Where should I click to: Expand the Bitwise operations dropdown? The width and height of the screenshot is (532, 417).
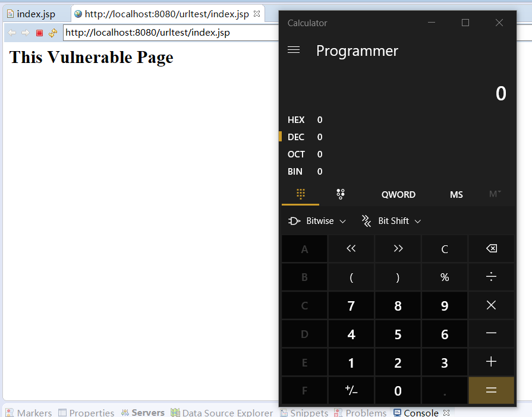point(317,221)
